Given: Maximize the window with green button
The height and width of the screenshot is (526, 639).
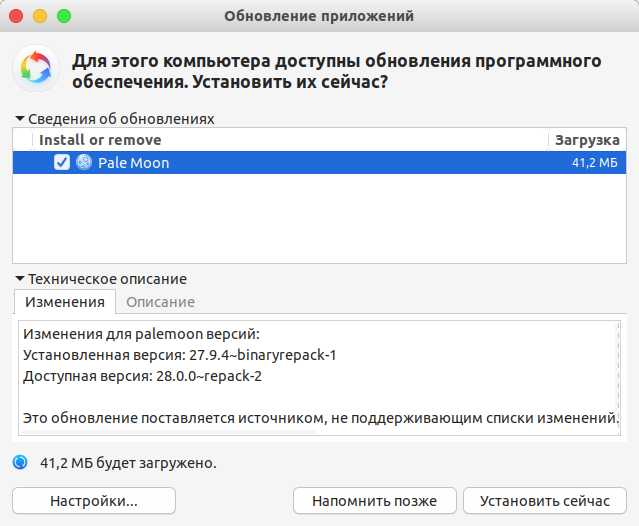Looking at the screenshot, I should pos(64,16).
